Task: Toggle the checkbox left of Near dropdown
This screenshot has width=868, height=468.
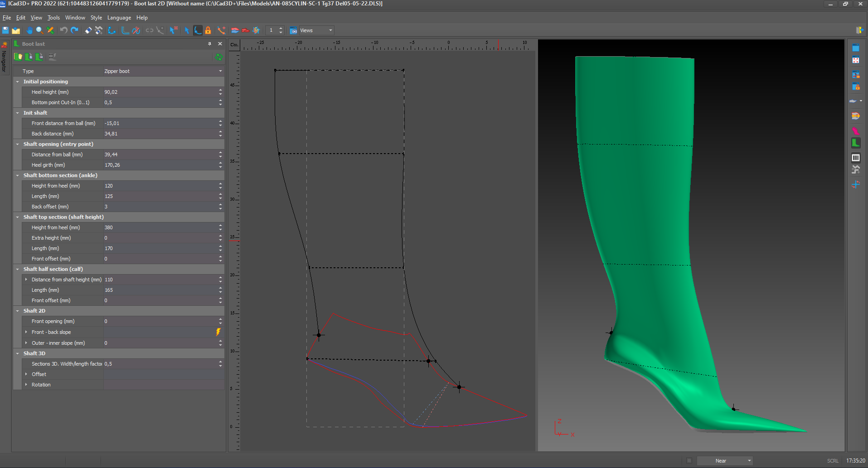Action: click(689, 461)
